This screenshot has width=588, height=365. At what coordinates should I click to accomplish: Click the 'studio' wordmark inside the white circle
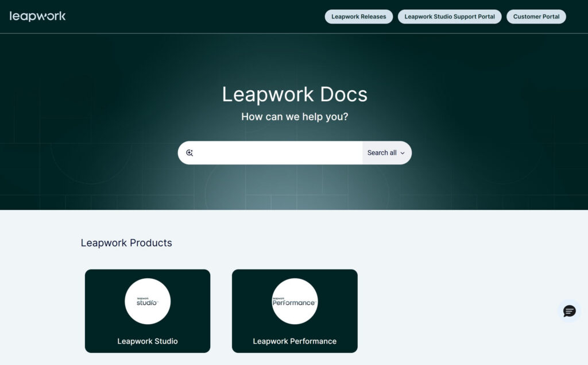click(x=147, y=303)
